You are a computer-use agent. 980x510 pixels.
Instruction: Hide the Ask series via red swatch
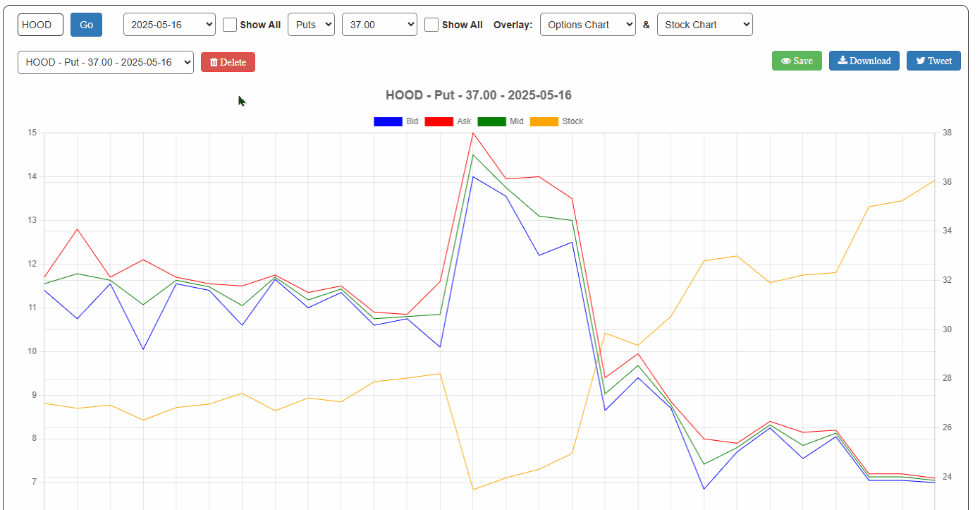click(x=439, y=121)
